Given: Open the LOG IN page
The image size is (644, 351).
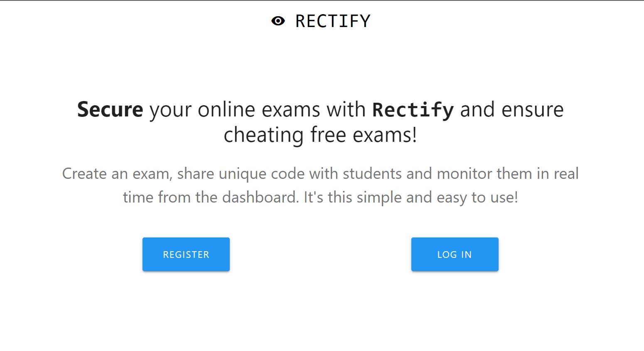Looking at the screenshot, I should pos(455,255).
